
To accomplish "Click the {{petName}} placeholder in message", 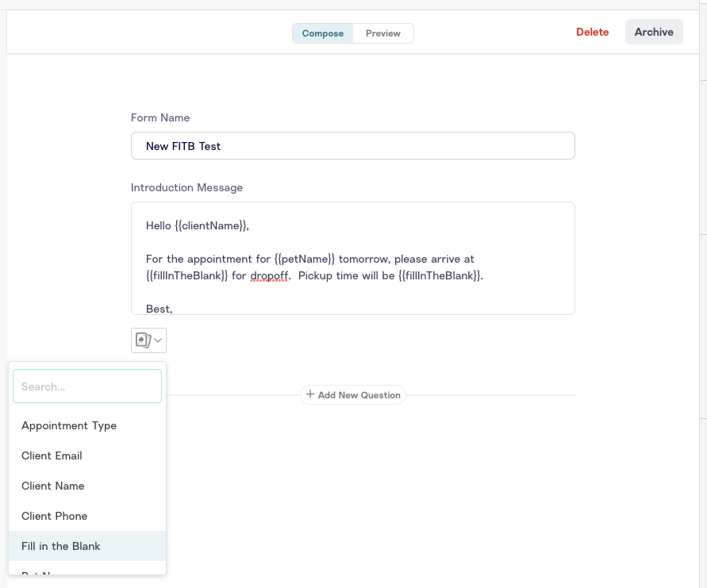I will click(x=305, y=259).
